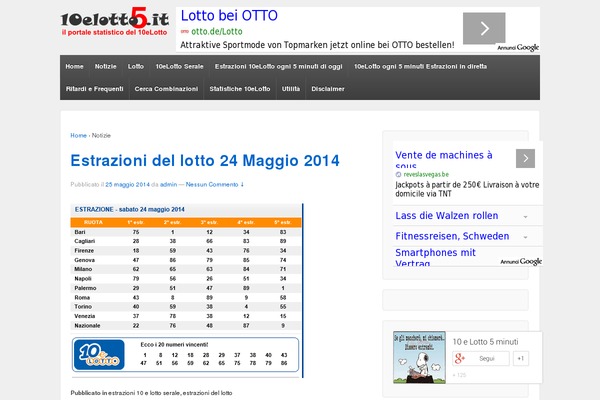Open the Notizie menu item
Image resolution: width=600 pixels, height=400 pixels.
[x=105, y=66]
